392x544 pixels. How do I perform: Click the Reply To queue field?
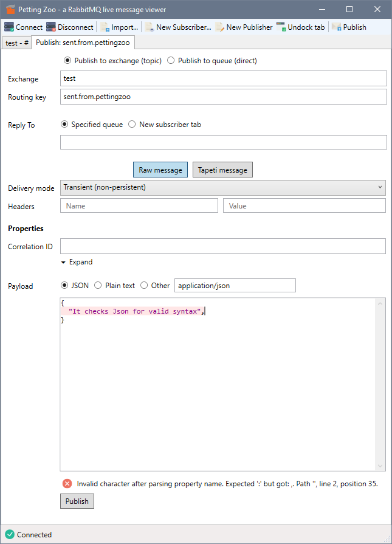point(224,142)
